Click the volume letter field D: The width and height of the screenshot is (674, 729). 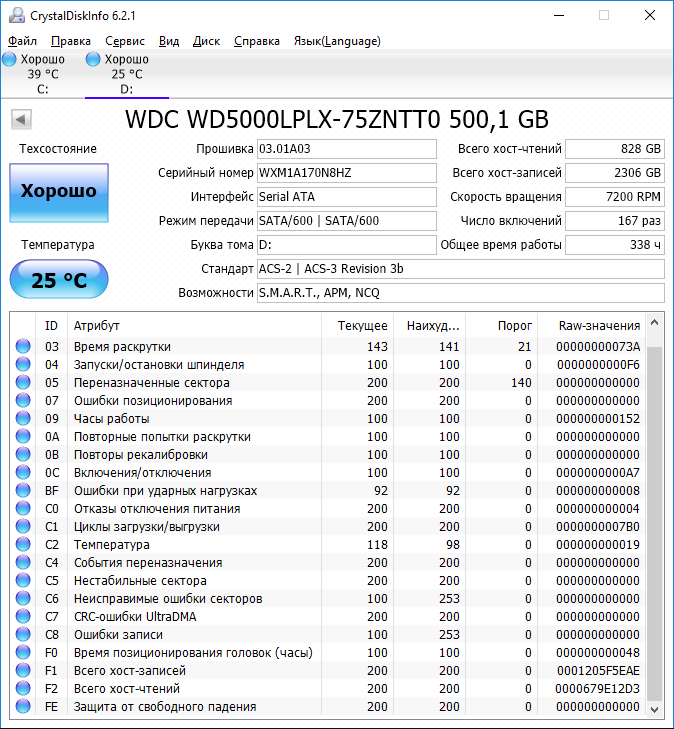click(x=347, y=245)
